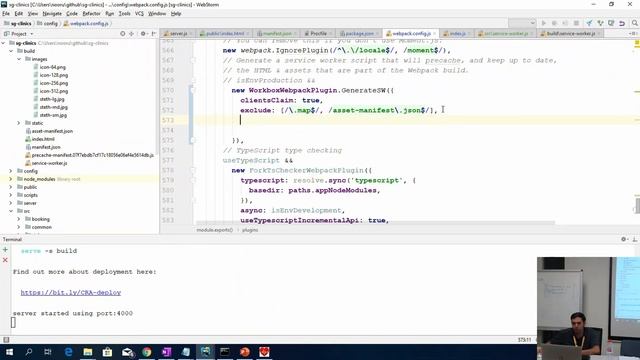Hide the Project tool window
Screen dimensions: 640x360
pyautogui.click(x=153, y=33)
